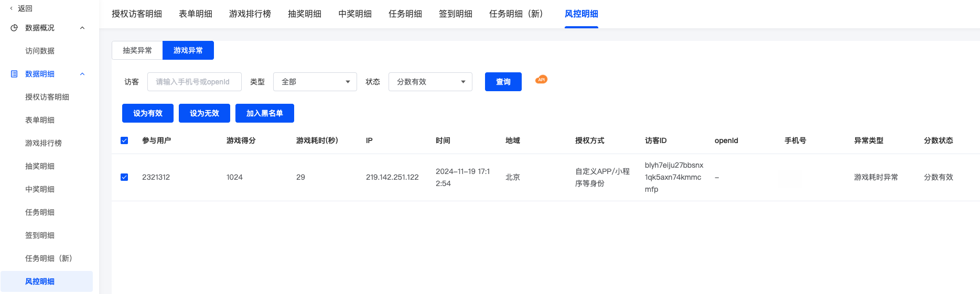980x294 pixels.
Task: Click the 查询 search button
Action: coord(503,82)
